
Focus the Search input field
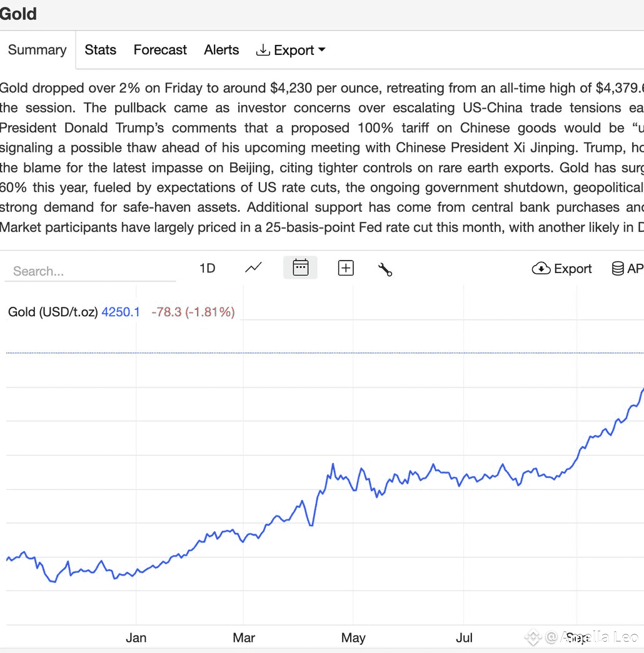pos(91,271)
